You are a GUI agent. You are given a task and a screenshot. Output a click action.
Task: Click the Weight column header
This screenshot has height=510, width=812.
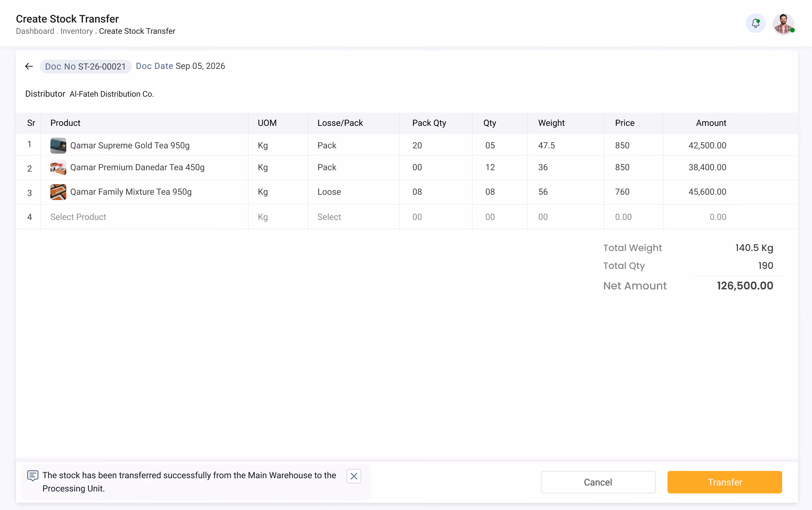click(551, 123)
